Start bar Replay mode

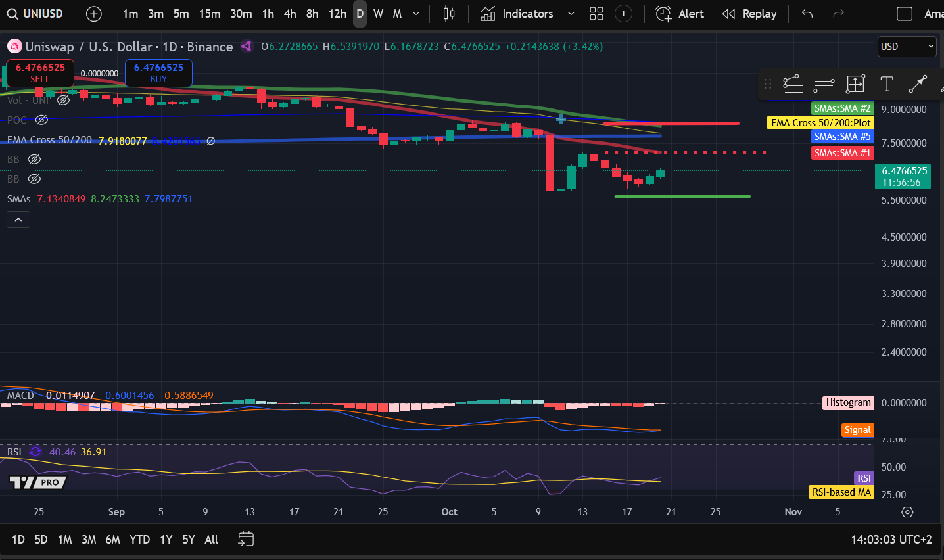(x=749, y=14)
